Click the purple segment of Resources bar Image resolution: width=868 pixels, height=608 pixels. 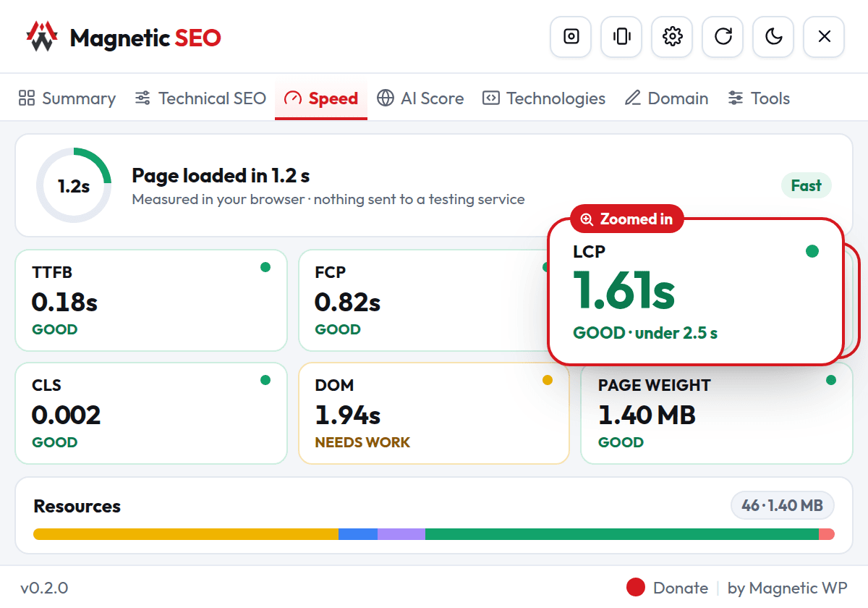(401, 534)
